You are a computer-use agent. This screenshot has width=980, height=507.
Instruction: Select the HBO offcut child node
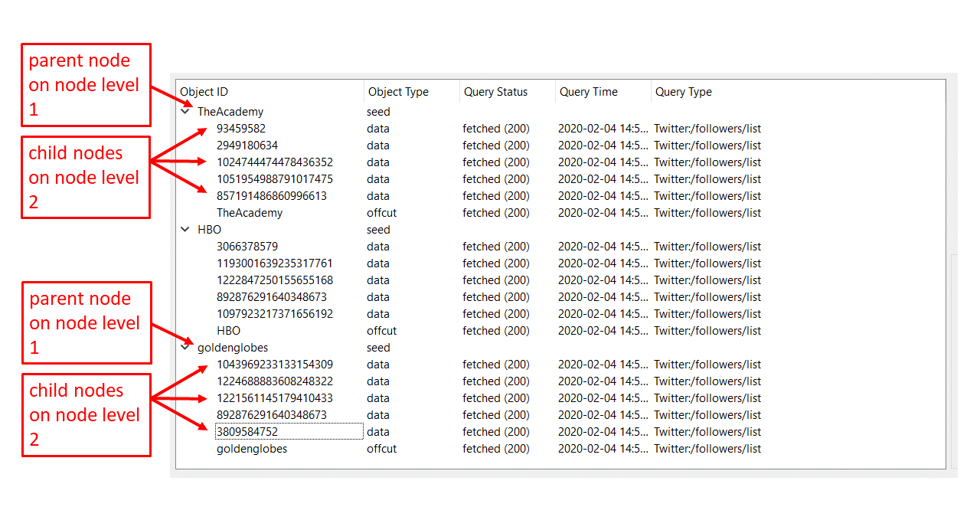(x=228, y=331)
